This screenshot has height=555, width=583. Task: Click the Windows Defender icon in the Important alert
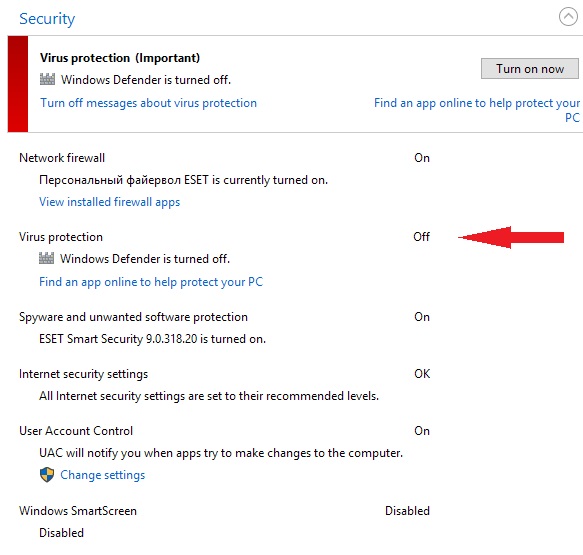(47, 79)
